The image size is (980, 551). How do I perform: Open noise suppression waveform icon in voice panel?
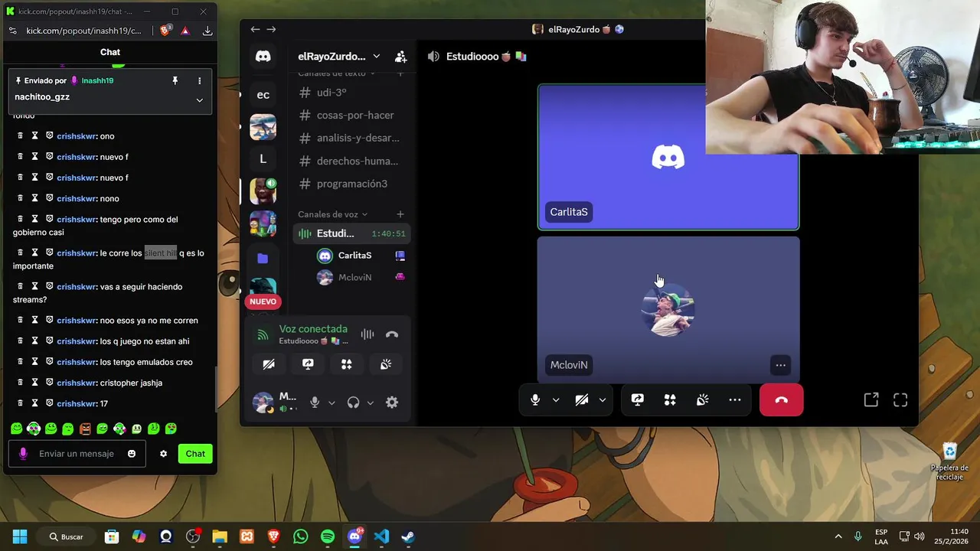pos(367,334)
